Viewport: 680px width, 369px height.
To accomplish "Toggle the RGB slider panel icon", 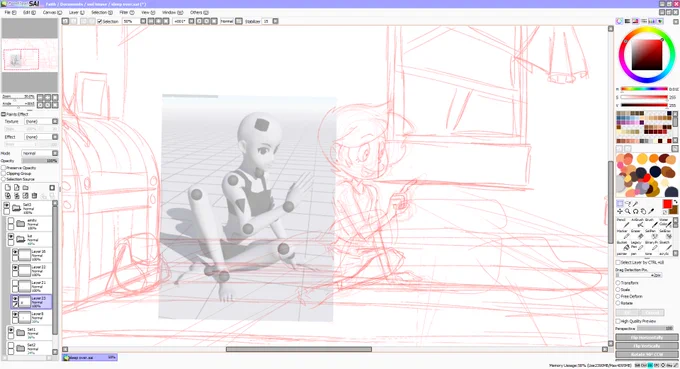I will [x=627, y=21].
